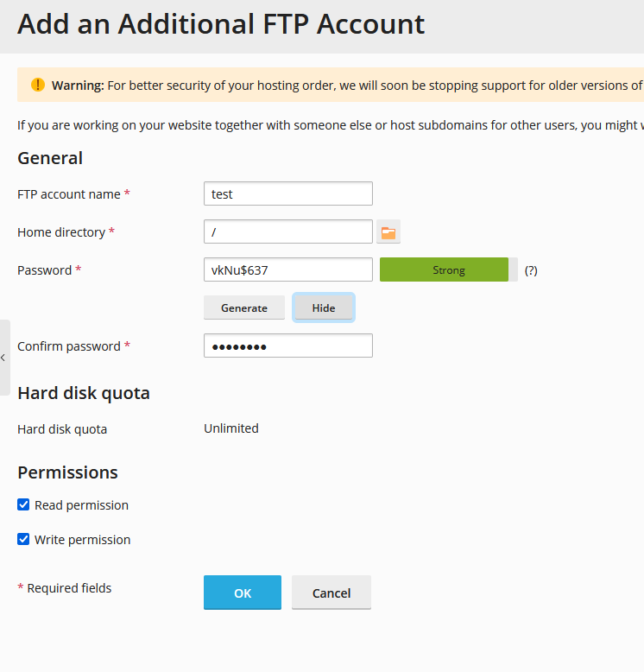Click the green Strong password strength bar
This screenshot has height=672, width=644.
pos(444,270)
